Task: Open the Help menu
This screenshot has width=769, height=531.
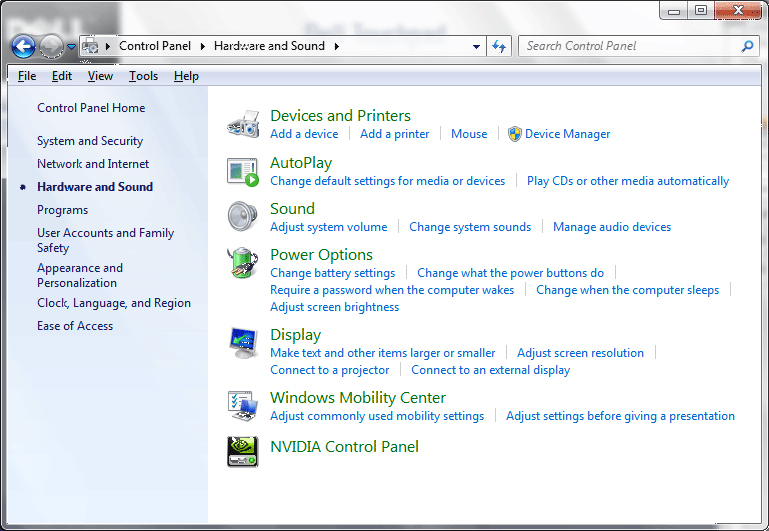Action: 186,76
